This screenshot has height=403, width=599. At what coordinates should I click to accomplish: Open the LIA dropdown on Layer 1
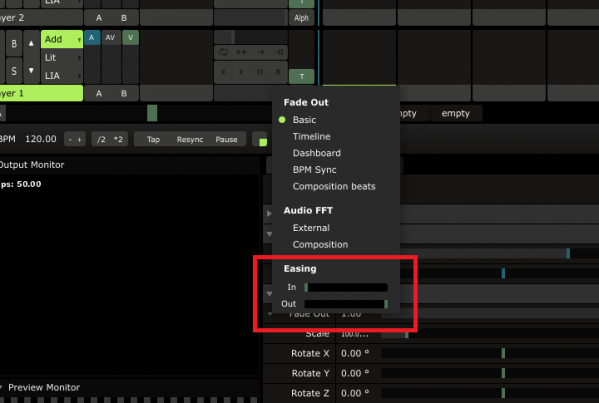pos(62,76)
